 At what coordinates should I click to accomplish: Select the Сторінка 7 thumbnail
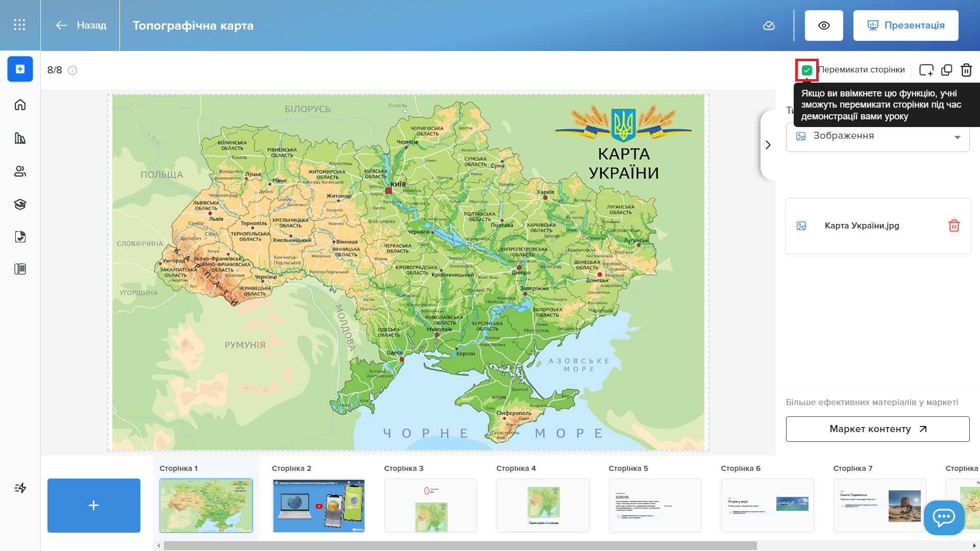[880, 505]
